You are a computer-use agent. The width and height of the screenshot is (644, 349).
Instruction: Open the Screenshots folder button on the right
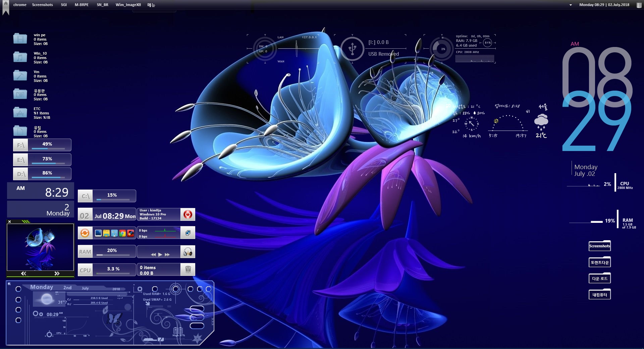pos(600,246)
